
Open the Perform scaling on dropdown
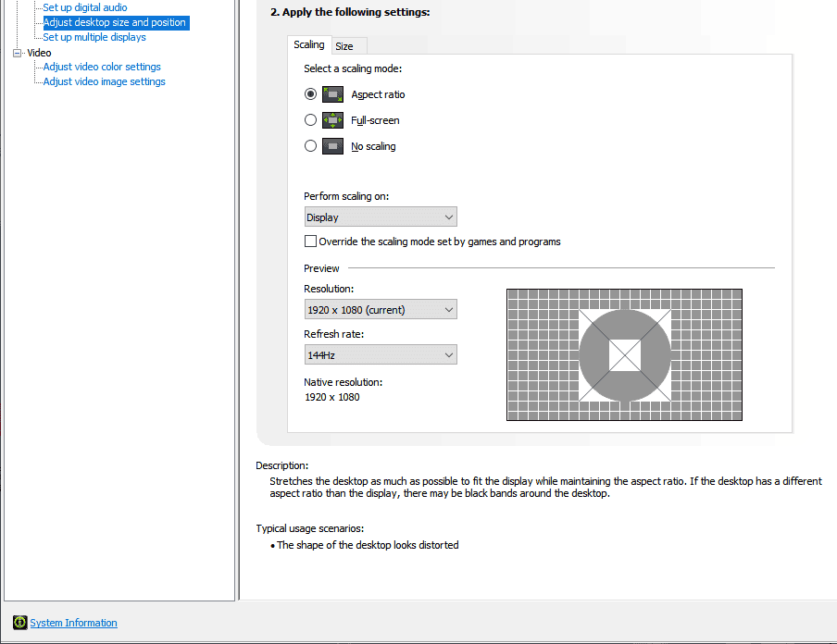pyautogui.click(x=381, y=217)
